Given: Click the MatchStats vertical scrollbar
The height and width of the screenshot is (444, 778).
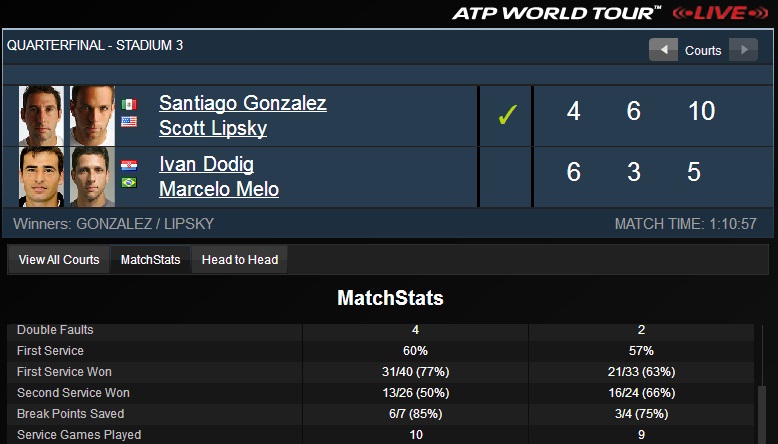Looking at the screenshot, I should 762,384.
